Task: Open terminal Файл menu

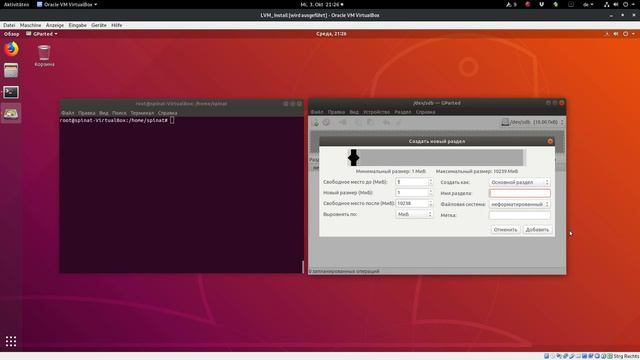Action: [x=68, y=113]
